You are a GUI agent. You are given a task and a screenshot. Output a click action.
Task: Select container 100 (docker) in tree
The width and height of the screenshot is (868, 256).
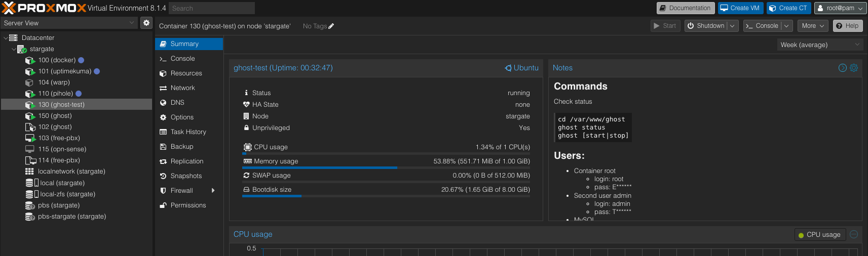click(57, 60)
